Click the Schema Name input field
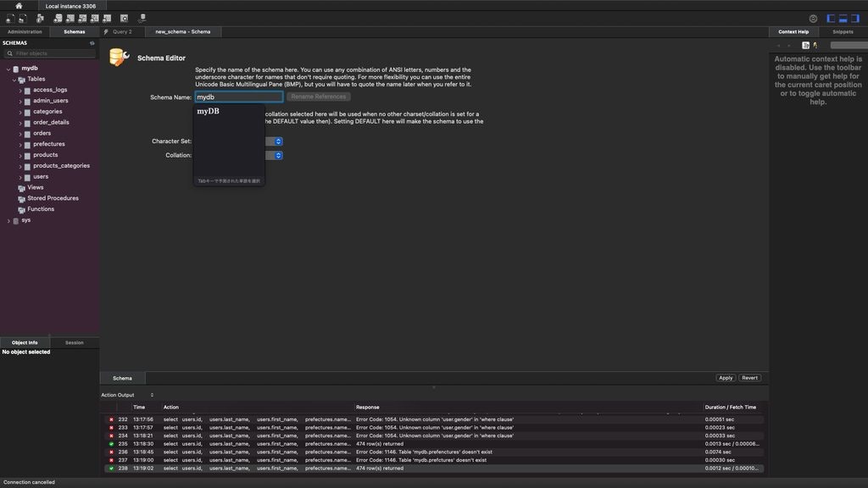This screenshot has width=868, height=488. click(x=238, y=97)
